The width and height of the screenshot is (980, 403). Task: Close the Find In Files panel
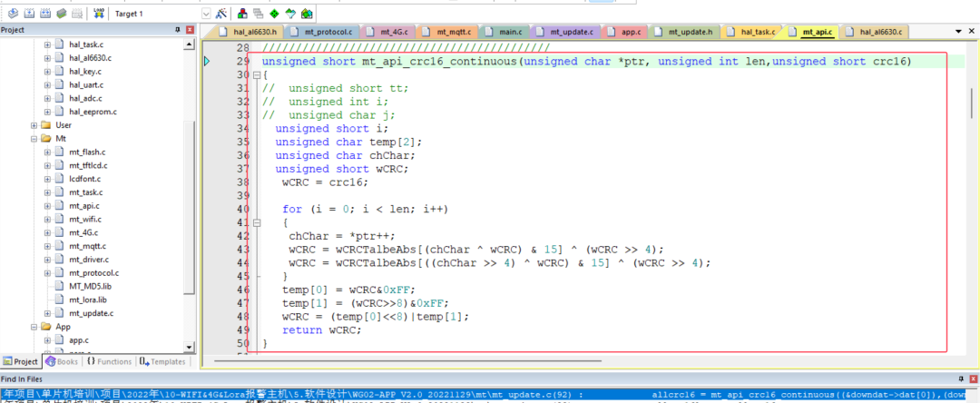pyautogui.click(x=974, y=379)
